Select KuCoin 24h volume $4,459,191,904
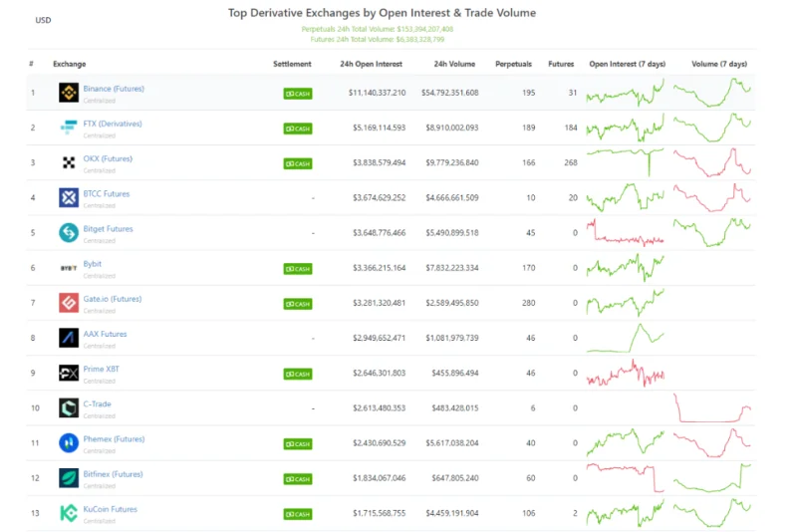797x532 pixels. coord(452,513)
